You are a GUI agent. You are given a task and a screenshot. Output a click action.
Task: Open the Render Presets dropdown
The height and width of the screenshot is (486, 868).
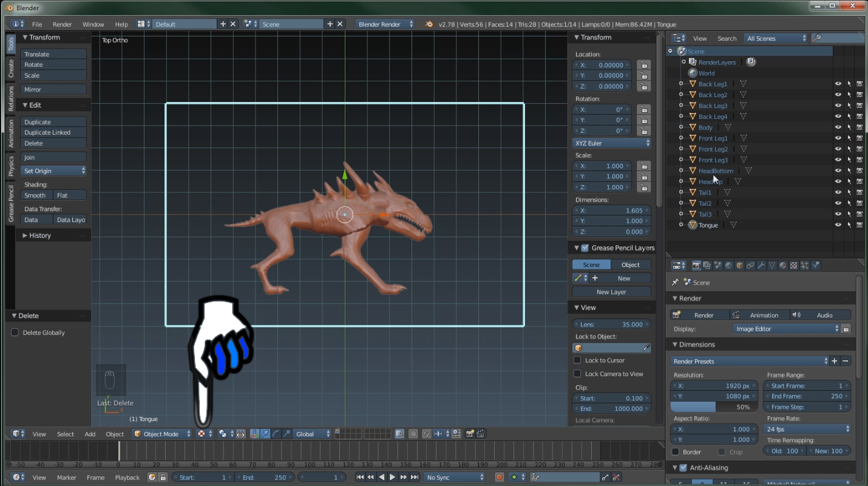750,361
